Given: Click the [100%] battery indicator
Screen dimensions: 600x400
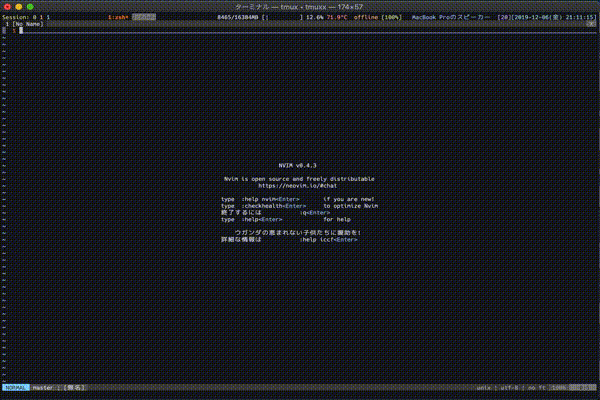Looking at the screenshot, I should [x=391, y=17].
